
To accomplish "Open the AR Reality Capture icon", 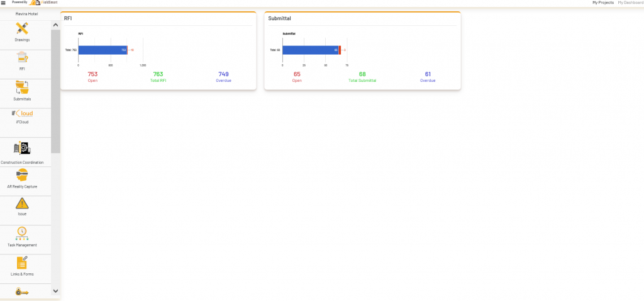I will point(22,175).
